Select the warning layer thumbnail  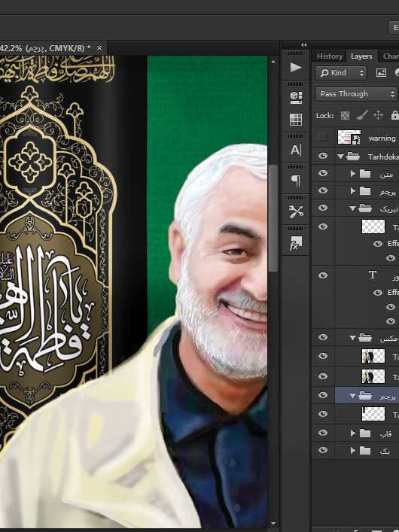[x=349, y=137]
